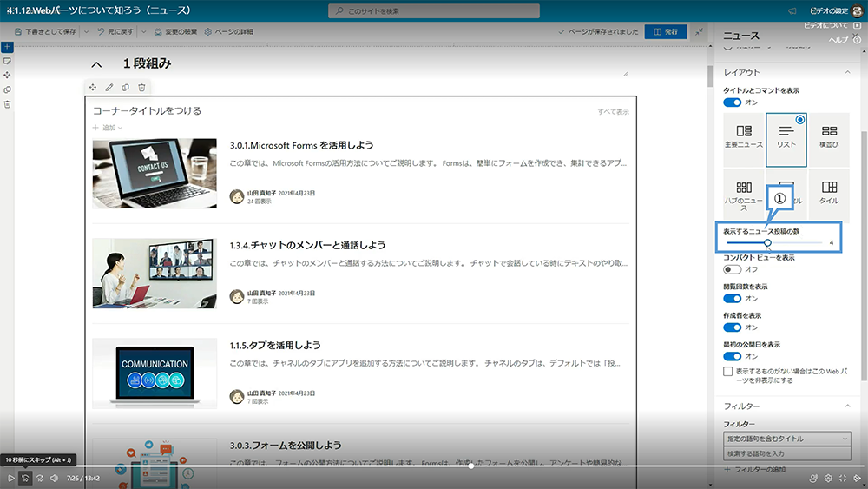The image size is (868, 489).
Task: Click the megaphone icon in the top bar
Action: click(792, 11)
